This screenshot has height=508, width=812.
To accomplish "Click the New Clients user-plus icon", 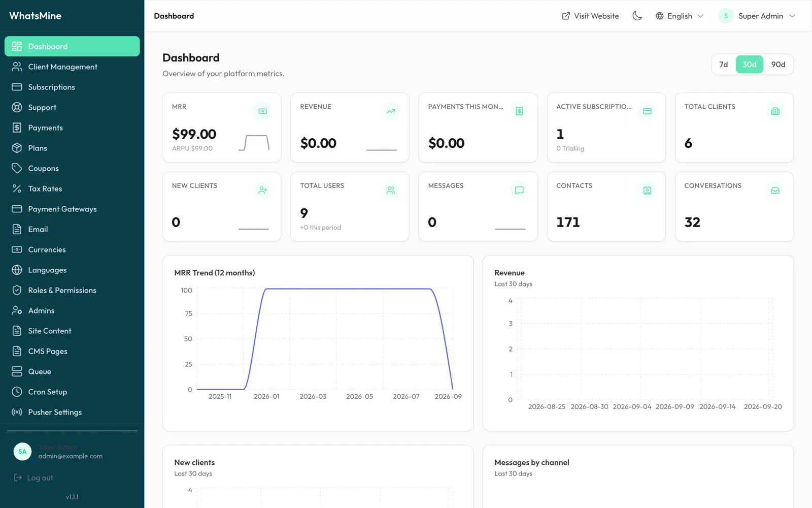I will coord(263,190).
